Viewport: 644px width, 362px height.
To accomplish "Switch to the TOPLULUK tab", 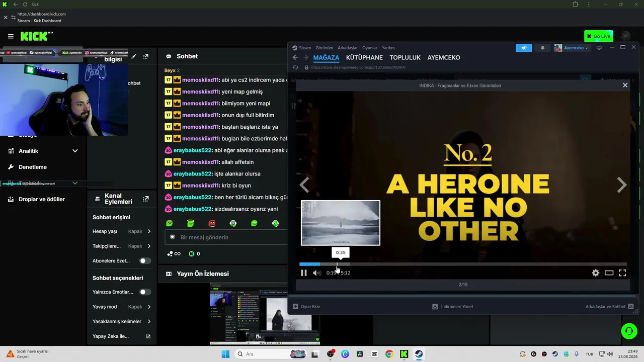I will coord(405,58).
